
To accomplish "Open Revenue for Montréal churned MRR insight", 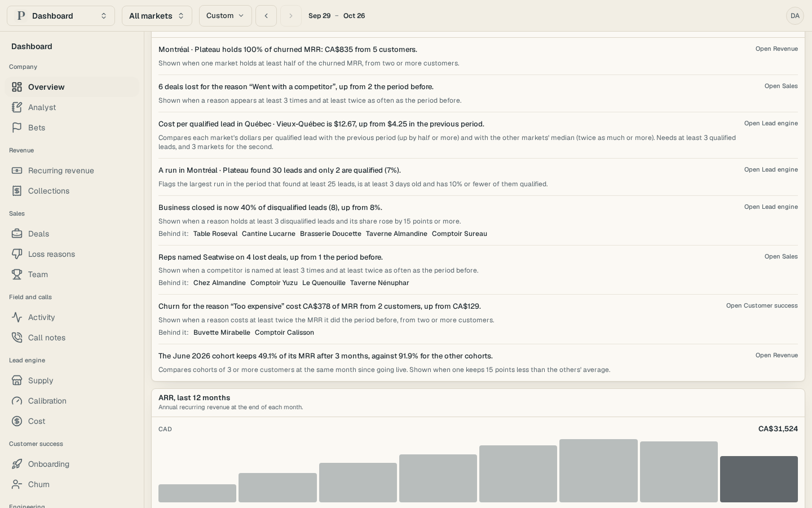I will tap(776, 49).
